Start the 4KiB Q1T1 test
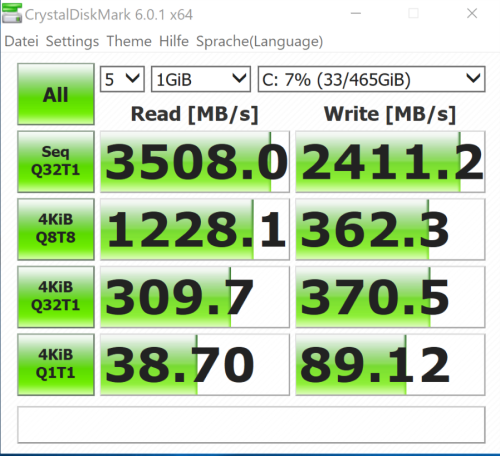 56,365
